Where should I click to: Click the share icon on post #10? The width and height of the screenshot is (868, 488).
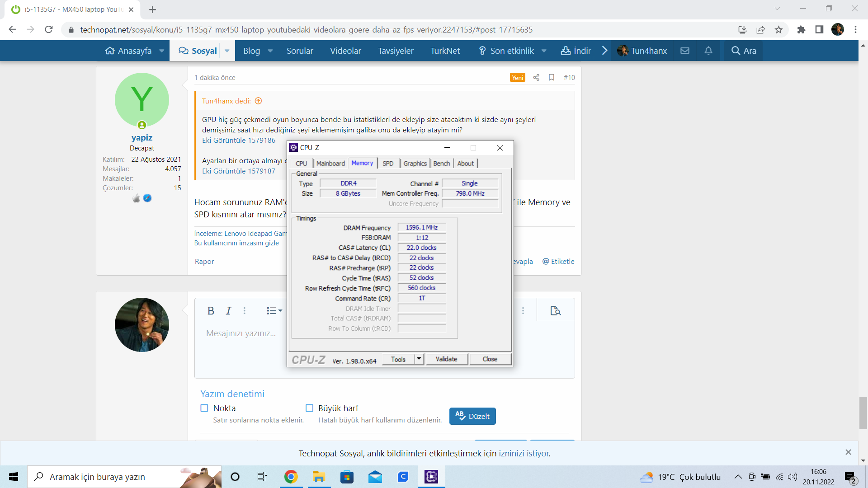click(x=536, y=78)
